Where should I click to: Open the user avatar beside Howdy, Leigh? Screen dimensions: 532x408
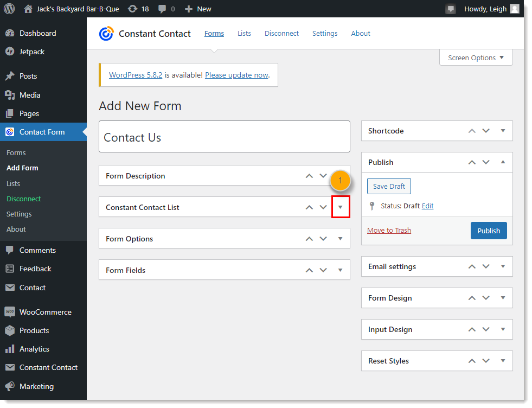tap(515, 9)
